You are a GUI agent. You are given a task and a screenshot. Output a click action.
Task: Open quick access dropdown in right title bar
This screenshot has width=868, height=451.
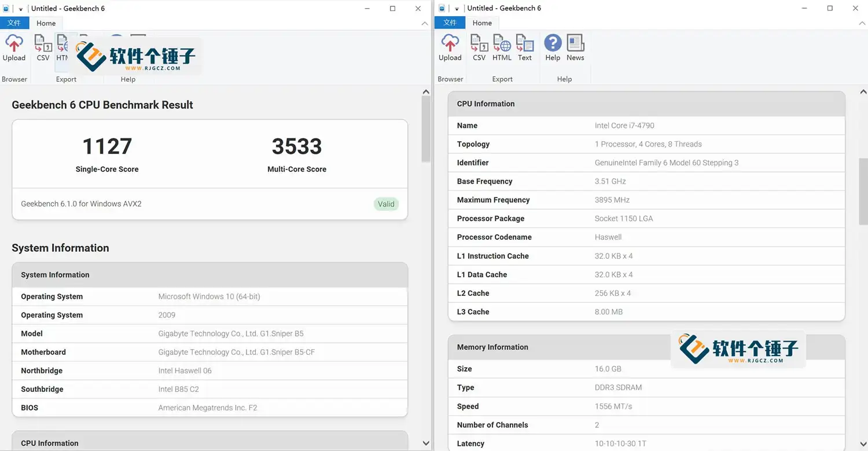(x=457, y=9)
